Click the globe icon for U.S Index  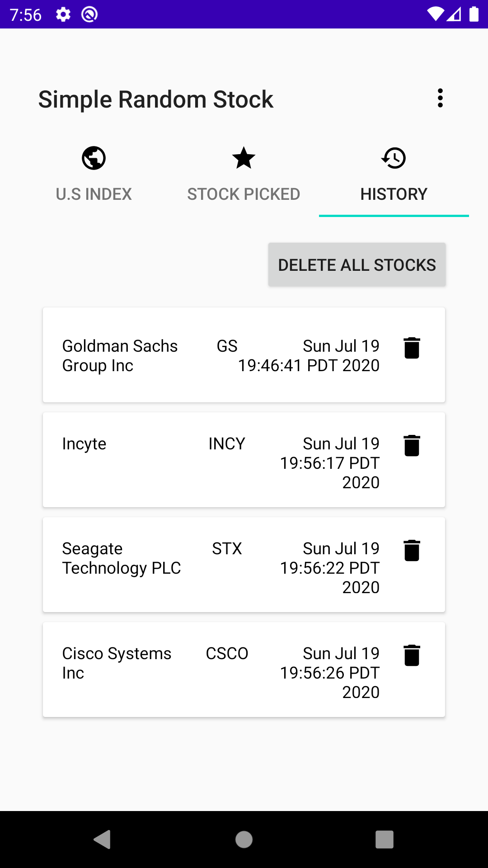click(94, 158)
